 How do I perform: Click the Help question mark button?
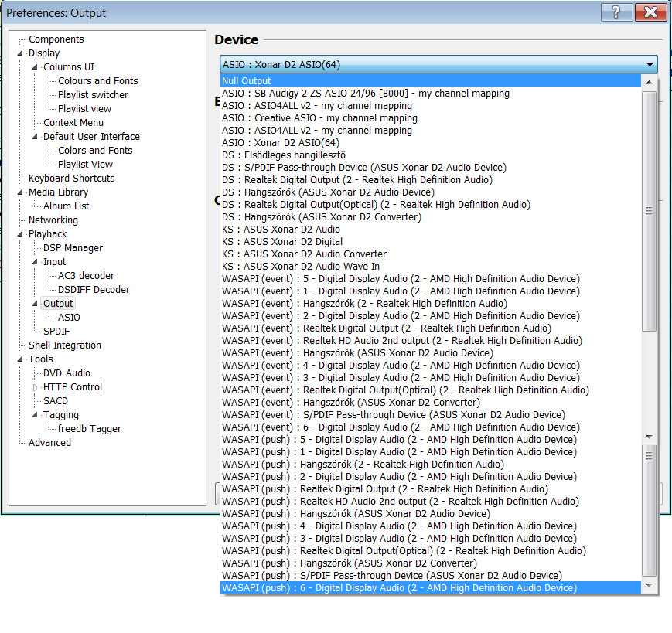pyautogui.click(x=616, y=12)
